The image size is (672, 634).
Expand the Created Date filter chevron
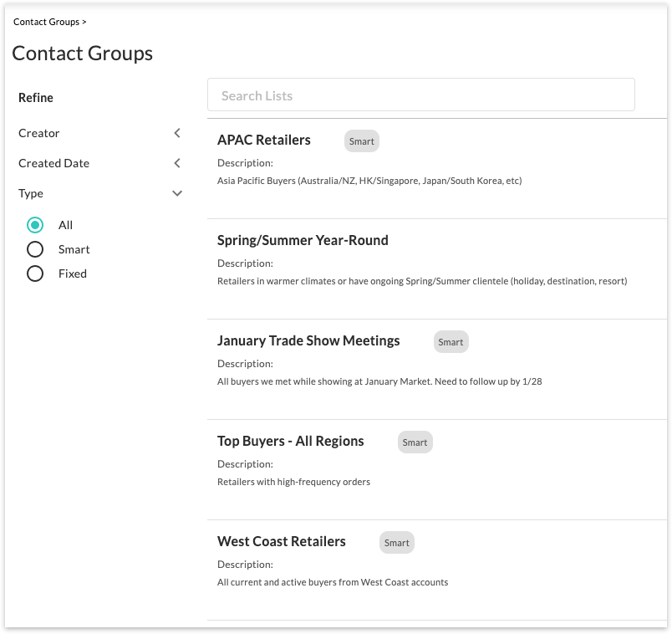[177, 163]
